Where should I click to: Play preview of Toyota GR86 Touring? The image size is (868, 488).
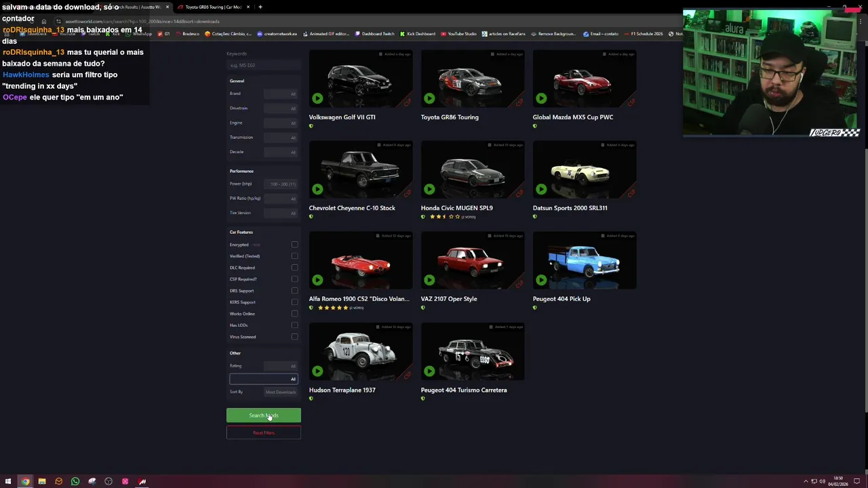pos(429,98)
